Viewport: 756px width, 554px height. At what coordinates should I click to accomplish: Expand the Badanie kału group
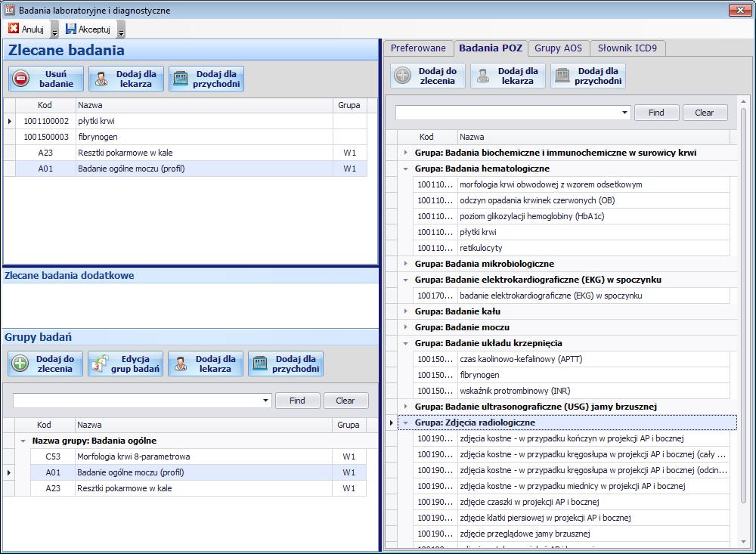(405, 311)
